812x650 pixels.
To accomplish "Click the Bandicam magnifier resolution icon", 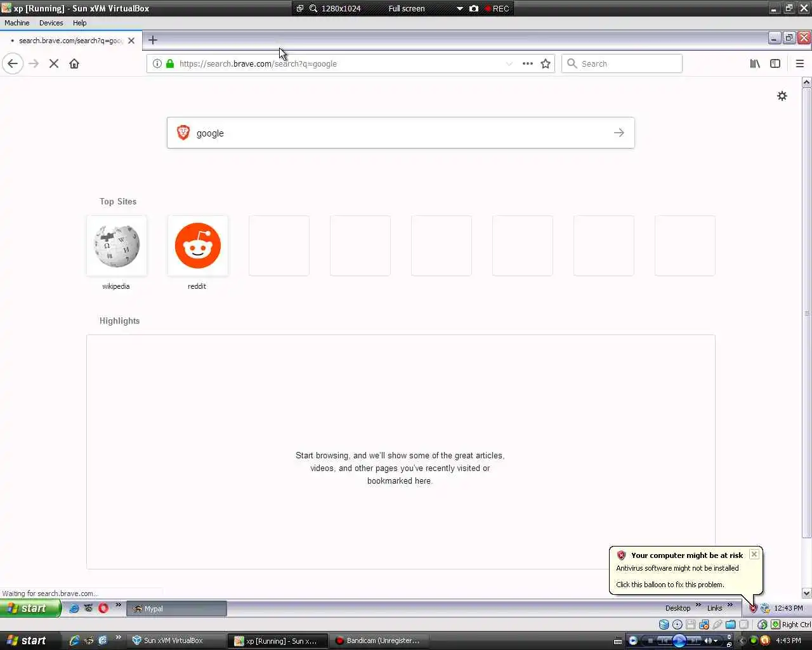I will point(313,8).
